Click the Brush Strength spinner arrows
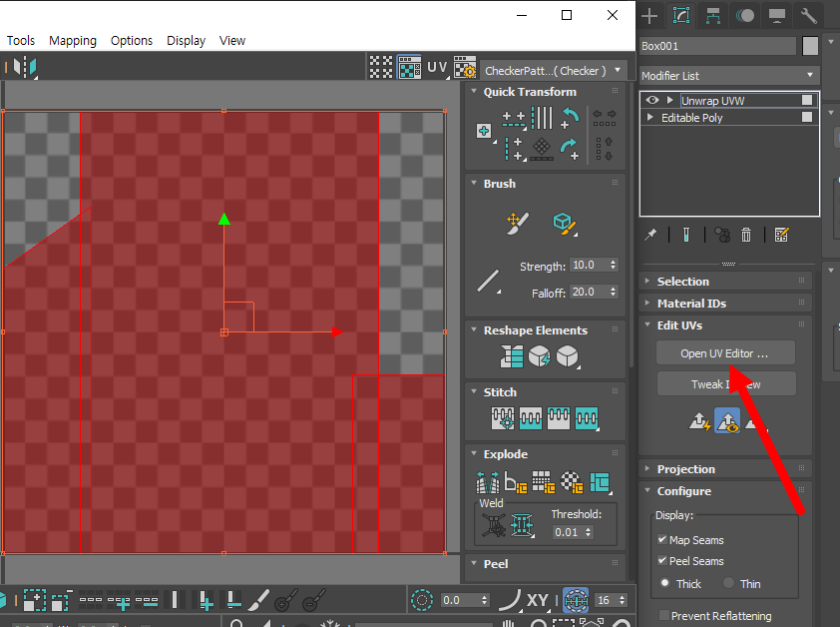This screenshot has width=840, height=627. pos(613,265)
